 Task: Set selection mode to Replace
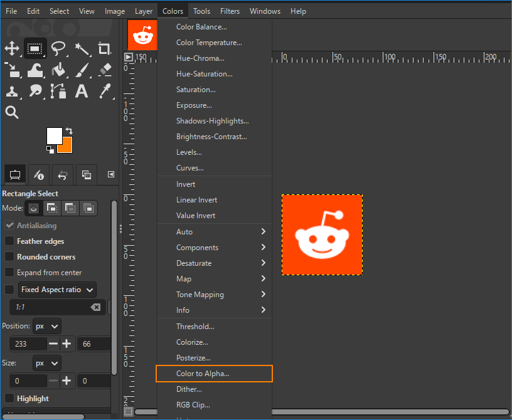pyautogui.click(x=34, y=208)
